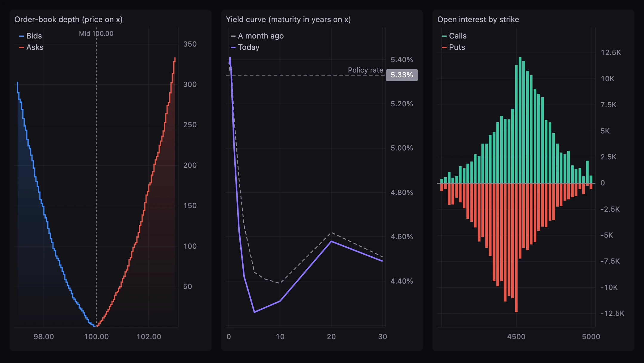Click the 98.00 price axis label
644x363 pixels.
click(x=44, y=337)
